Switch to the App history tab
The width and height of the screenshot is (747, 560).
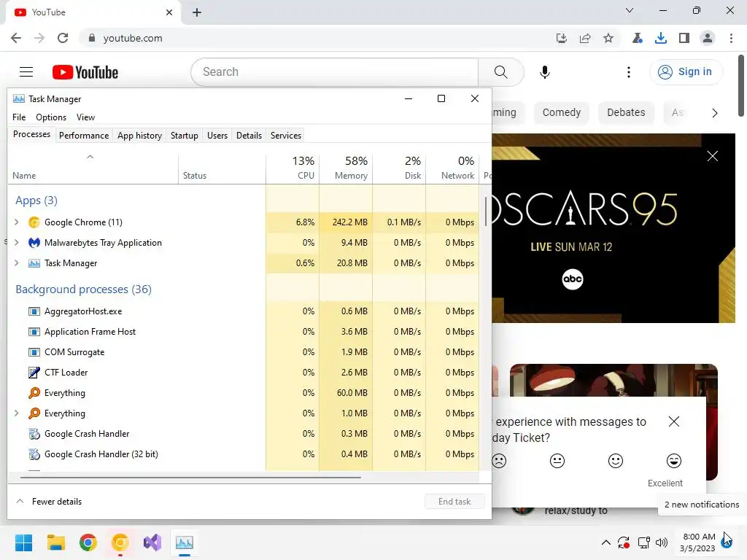[139, 136]
